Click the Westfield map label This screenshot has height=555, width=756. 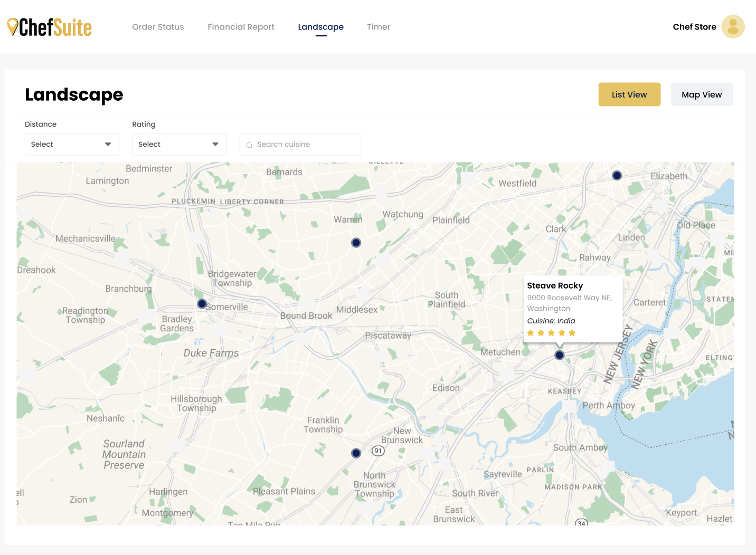[x=517, y=183]
